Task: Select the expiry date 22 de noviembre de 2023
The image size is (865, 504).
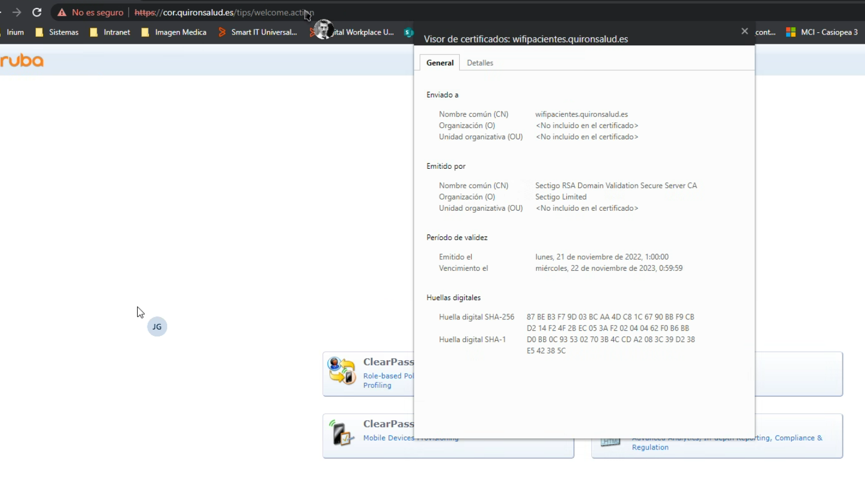Action: click(609, 268)
